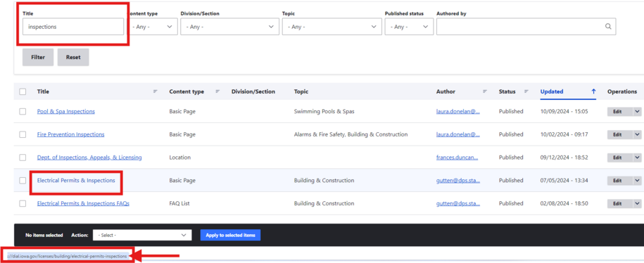Open the Content type filter dropdown
Viewport: 644px width, 263px height.
click(153, 27)
